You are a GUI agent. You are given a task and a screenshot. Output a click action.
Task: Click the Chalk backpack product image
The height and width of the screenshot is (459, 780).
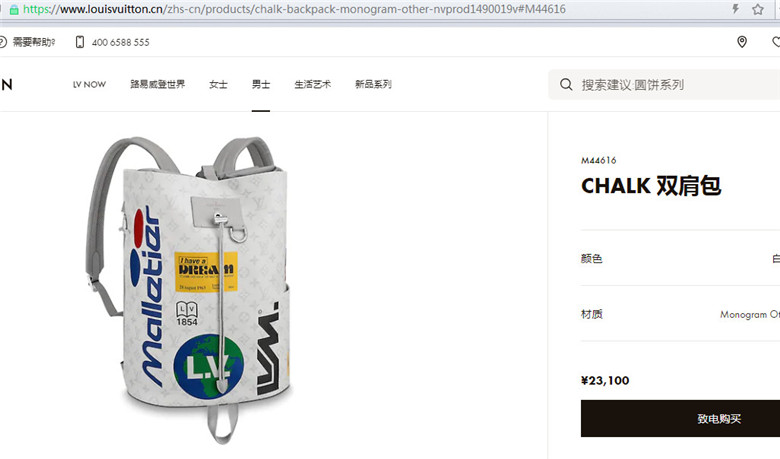pos(189,288)
